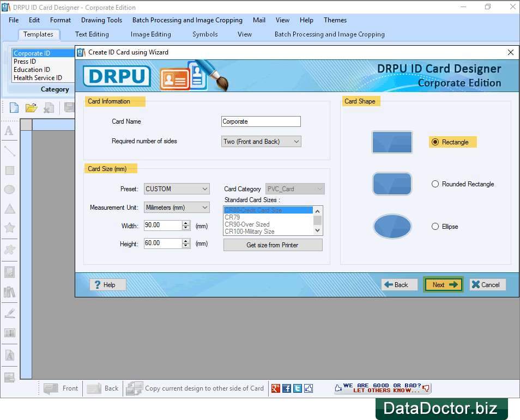
Task: Select the Rectangle shape tool in sidebar
Action: point(10,171)
